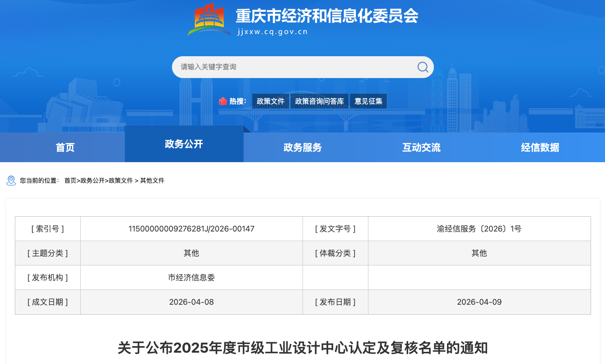Open the 意见征集 hot search link
Screen dimensions: 605x364
click(x=368, y=101)
